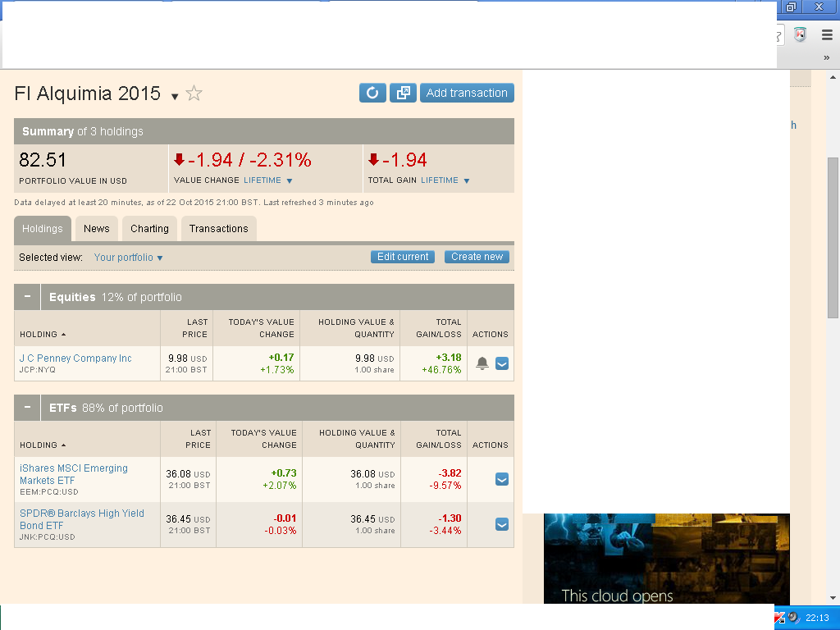Viewport: 840px width, 630px height.
Task: Open the Kaspersky browser extension icon
Action: (800, 35)
